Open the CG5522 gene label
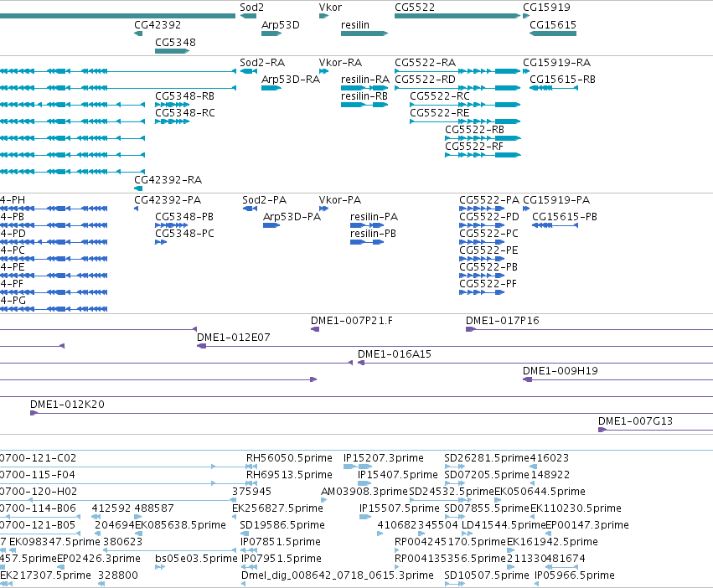This screenshot has width=713, height=588. tap(415, 8)
